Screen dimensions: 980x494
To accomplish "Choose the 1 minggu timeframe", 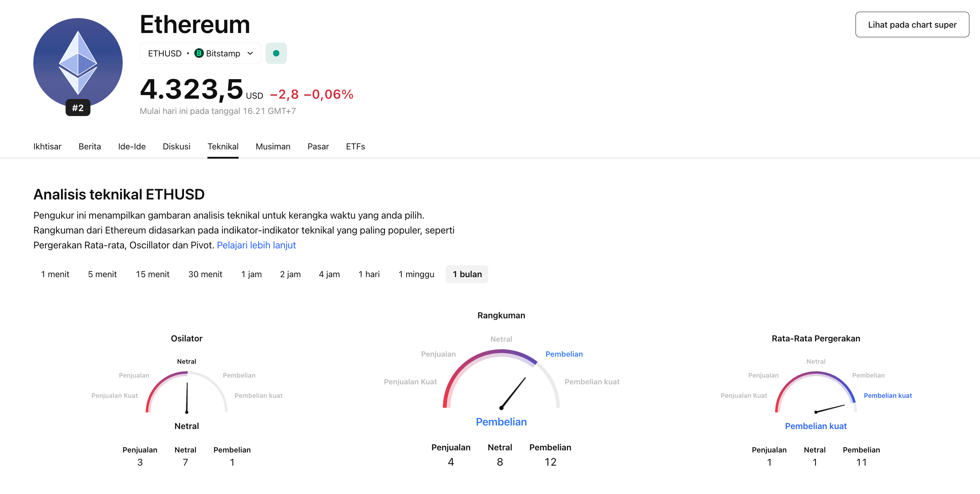I will click(x=416, y=274).
